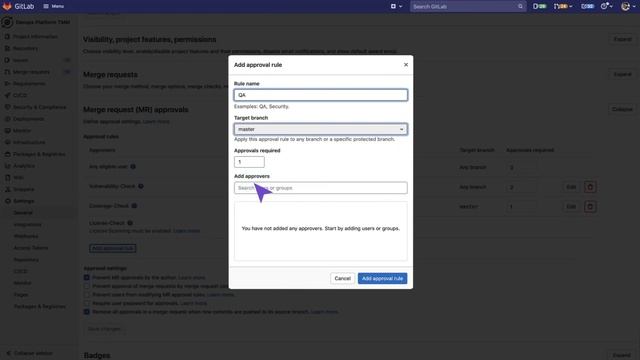Toggle Prevent approval by merge request committers
The width and height of the screenshot is (640, 360).
click(x=87, y=286)
